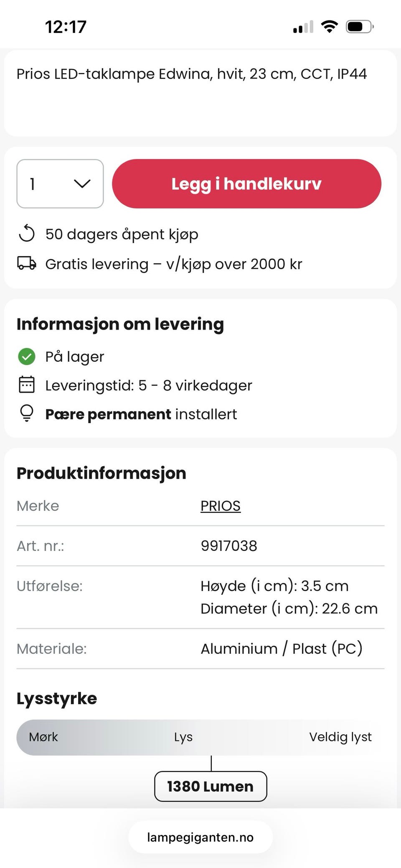Tap the cellular signal bars icon

click(x=303, y=27)
